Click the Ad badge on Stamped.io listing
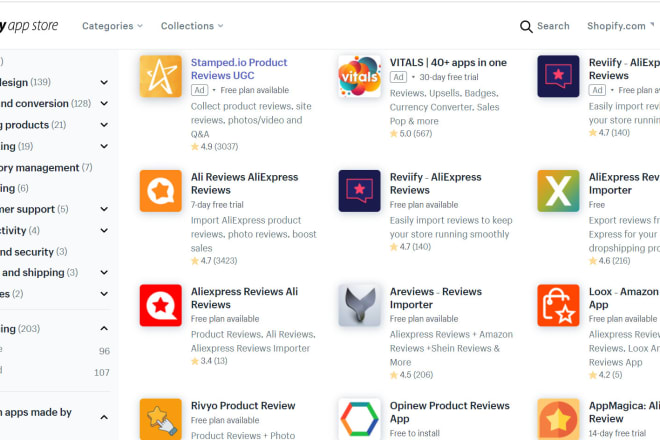 coord(200,90)
